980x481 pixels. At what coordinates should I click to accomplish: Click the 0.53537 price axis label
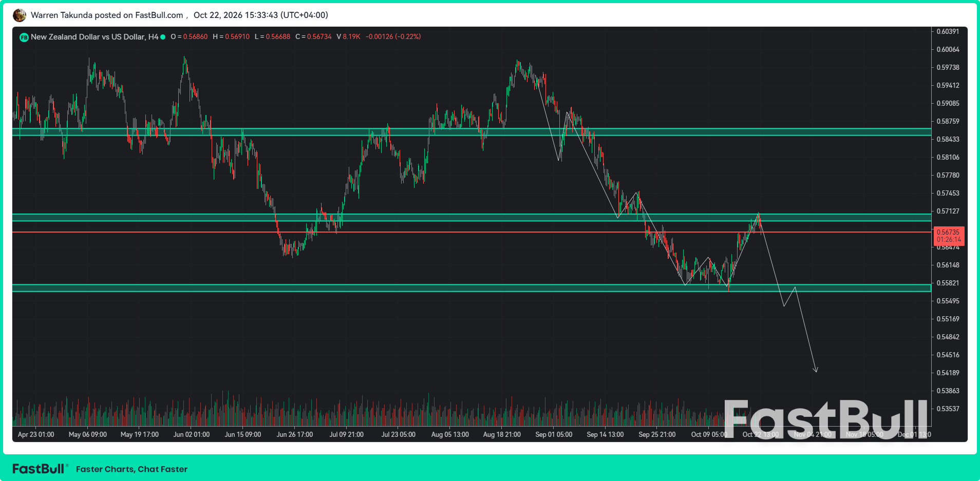[948, 409]
